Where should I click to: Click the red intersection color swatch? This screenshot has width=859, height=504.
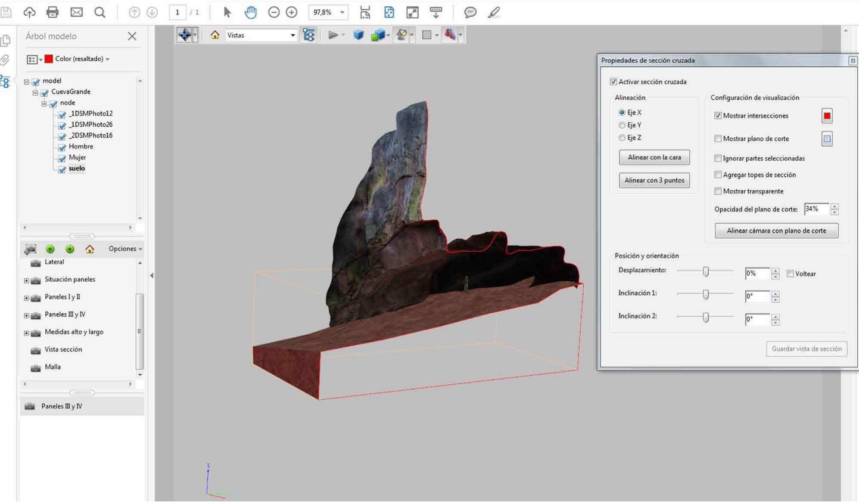[827, 116]
